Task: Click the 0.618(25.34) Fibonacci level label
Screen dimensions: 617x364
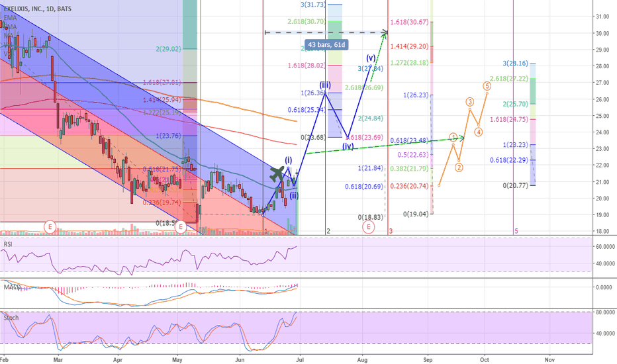Action: click(307, 110)
